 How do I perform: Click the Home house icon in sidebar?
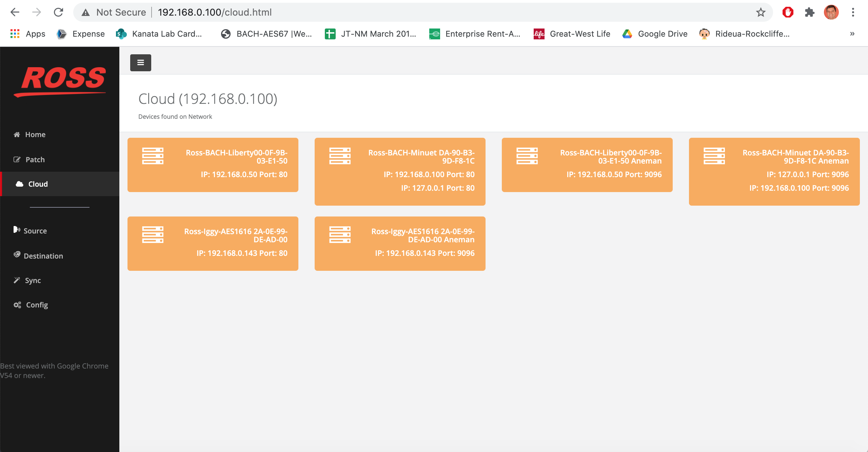pos(17,134)
